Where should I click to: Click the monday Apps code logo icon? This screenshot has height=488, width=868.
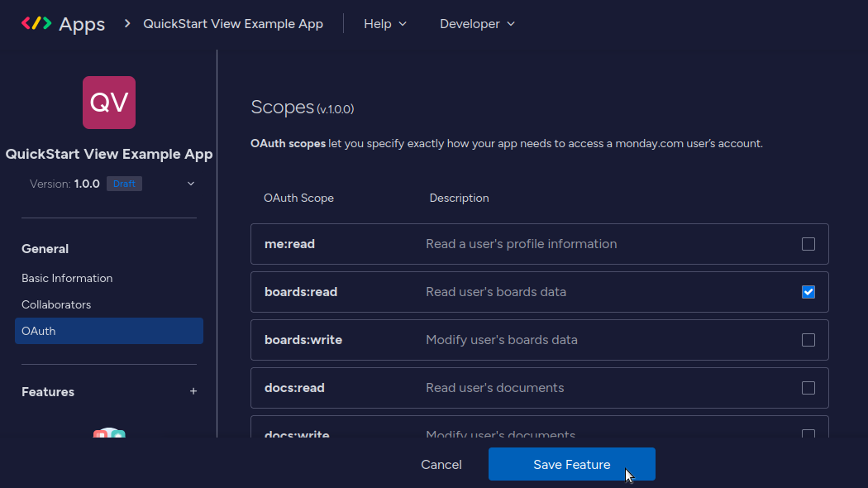(36, 23)
